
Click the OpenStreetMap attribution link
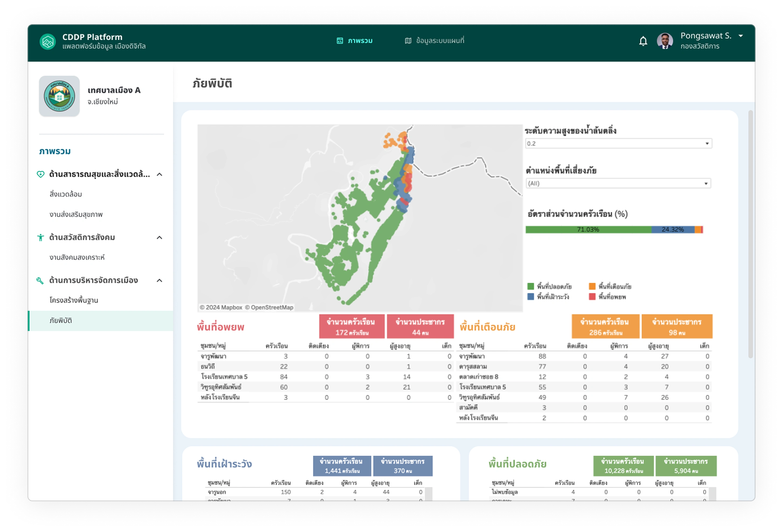(x=273, y=308)
